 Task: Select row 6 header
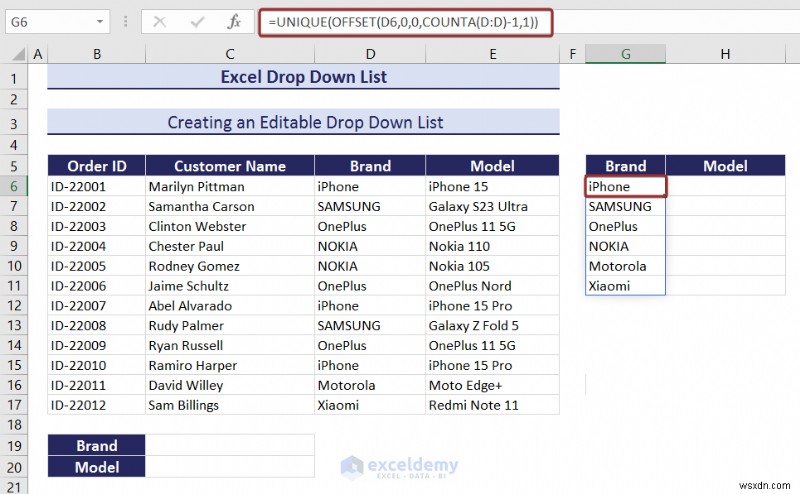click(14, 186)
